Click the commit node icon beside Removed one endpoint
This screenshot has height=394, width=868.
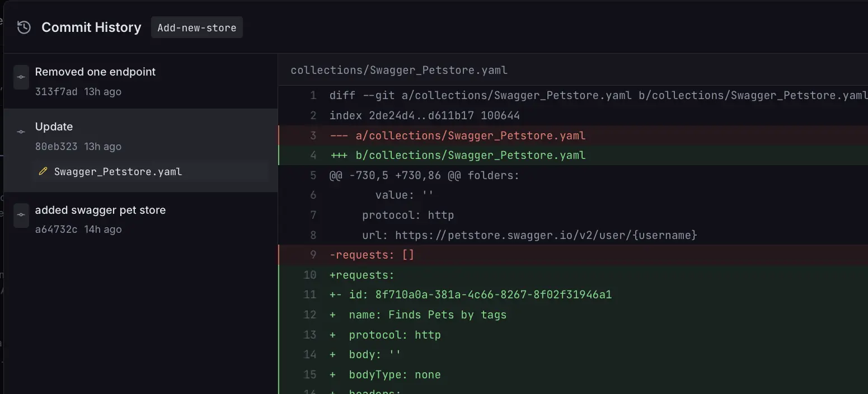pyautogui.click(x=21, y=77)
